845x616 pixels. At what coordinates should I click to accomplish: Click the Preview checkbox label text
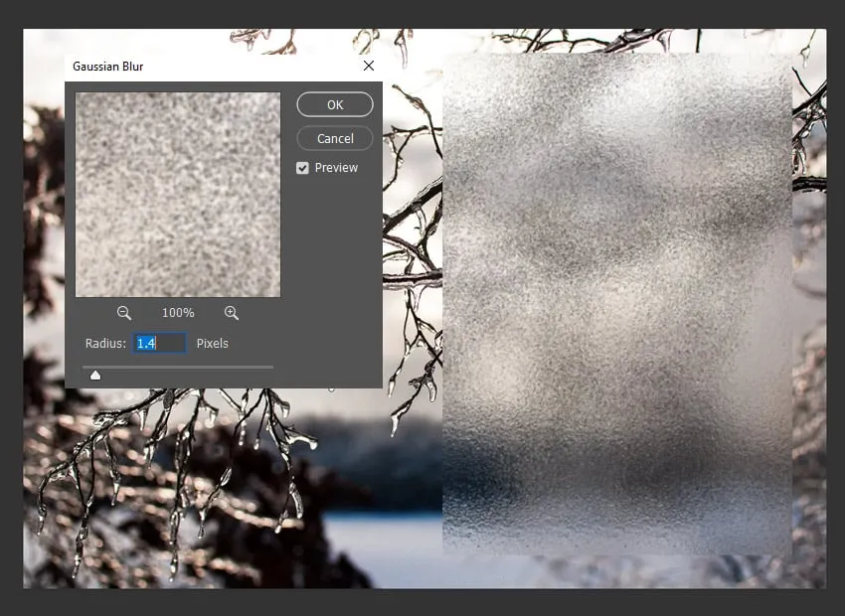336,168
